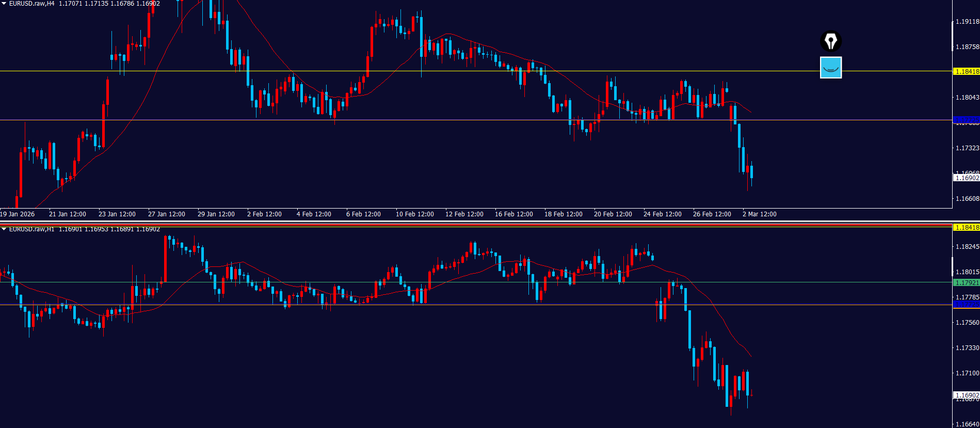Click the blue 1.17725 label on H1 price scale
The image size is (980, 428).
point(966,305)
